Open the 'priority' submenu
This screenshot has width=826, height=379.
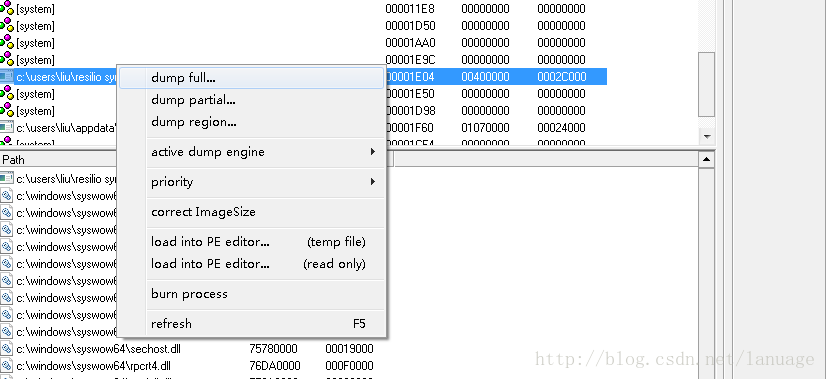click(251, 182)
